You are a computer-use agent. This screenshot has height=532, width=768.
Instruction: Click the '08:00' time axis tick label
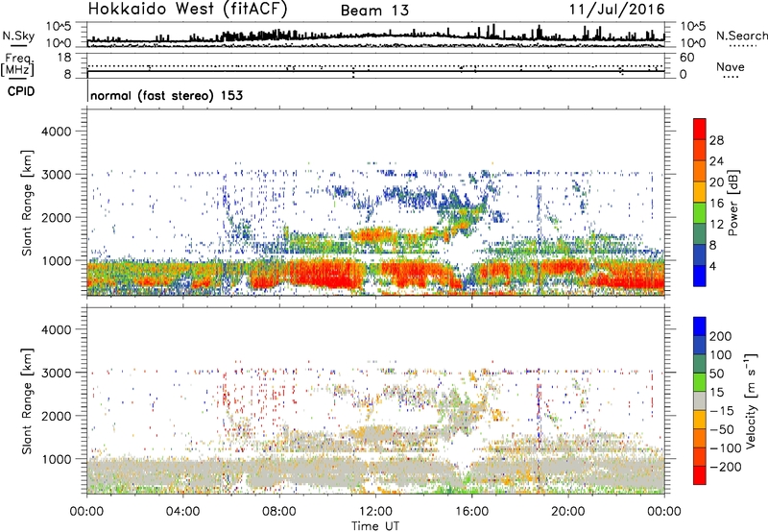coord(278,512)
